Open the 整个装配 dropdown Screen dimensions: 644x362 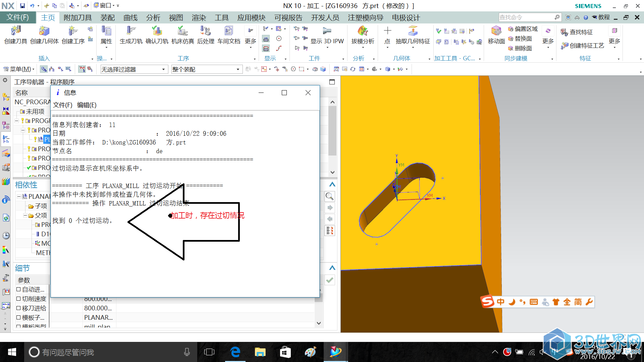tap(207, 69)
